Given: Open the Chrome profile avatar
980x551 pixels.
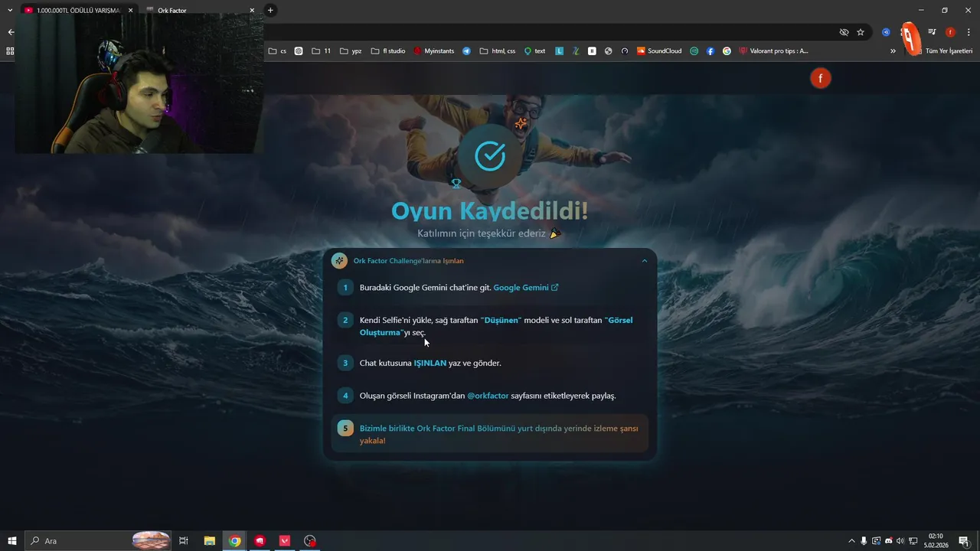Looking at the screenshot, I should tap(950, 32).
